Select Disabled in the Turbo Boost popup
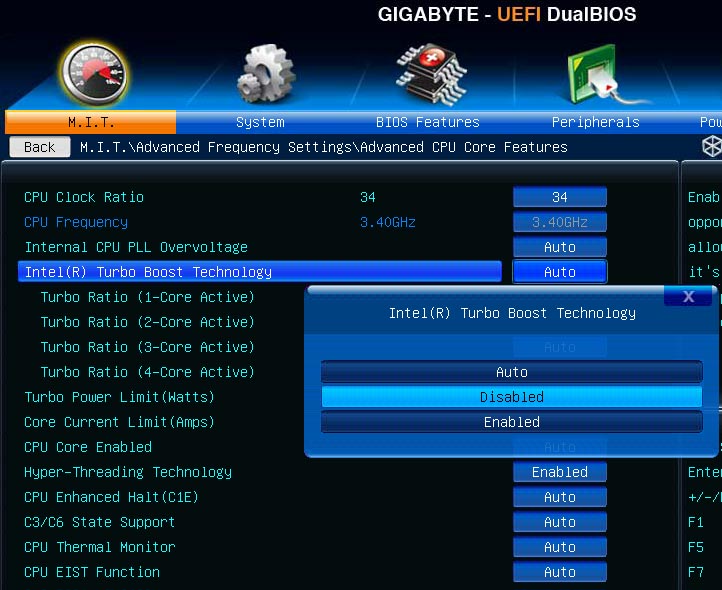722x590 pixels. click(512, 397)
